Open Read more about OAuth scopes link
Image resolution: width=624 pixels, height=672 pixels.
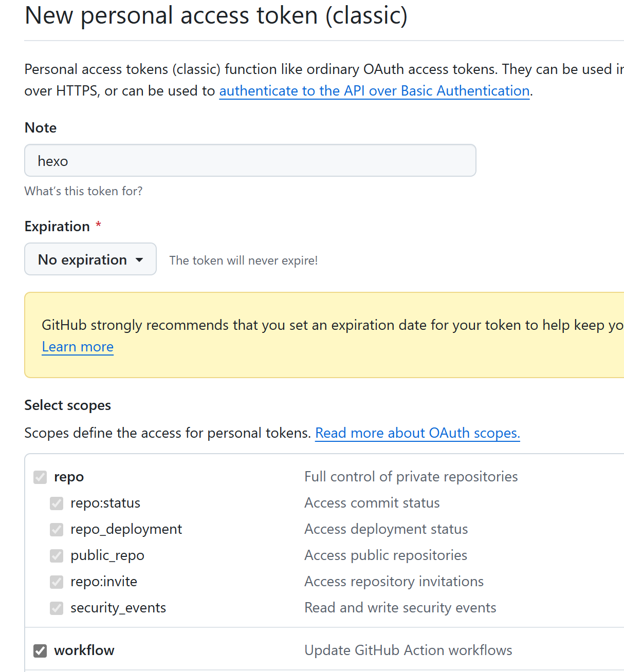click(x=417, y=433)
